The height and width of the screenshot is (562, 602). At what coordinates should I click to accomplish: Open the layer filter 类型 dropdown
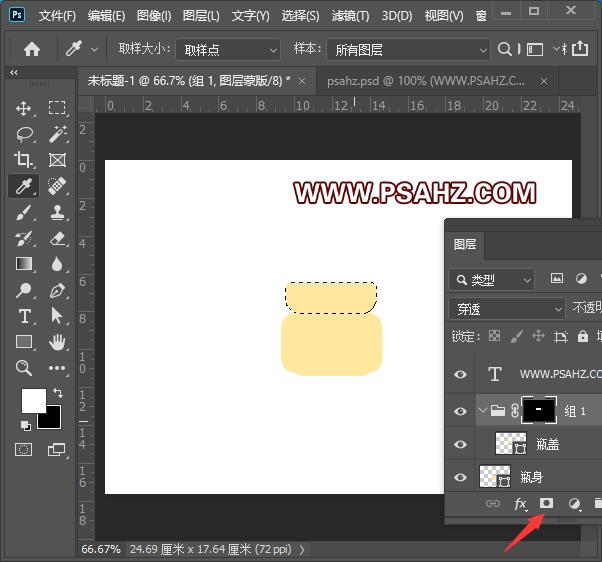(491, 280)
